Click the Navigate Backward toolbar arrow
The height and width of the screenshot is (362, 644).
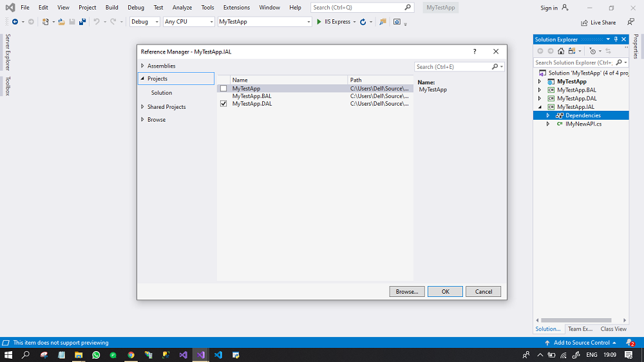click(x=15, y=22)
